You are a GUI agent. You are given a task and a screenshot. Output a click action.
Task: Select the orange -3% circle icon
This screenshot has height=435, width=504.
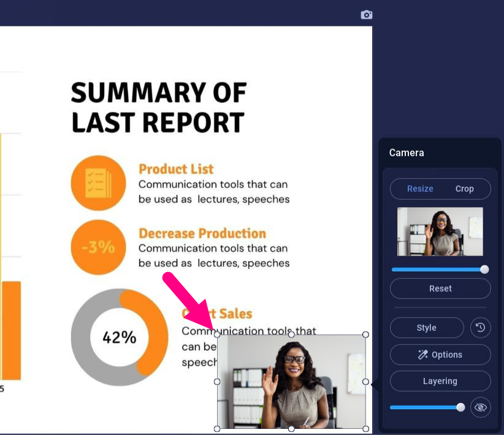pyautogui.click(x=98, y=247)
